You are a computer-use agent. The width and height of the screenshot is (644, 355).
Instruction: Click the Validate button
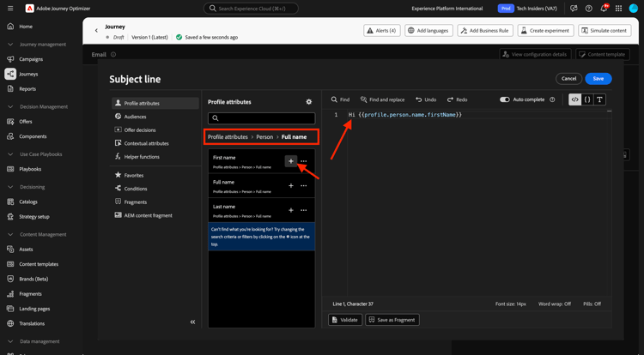point(345,320)
